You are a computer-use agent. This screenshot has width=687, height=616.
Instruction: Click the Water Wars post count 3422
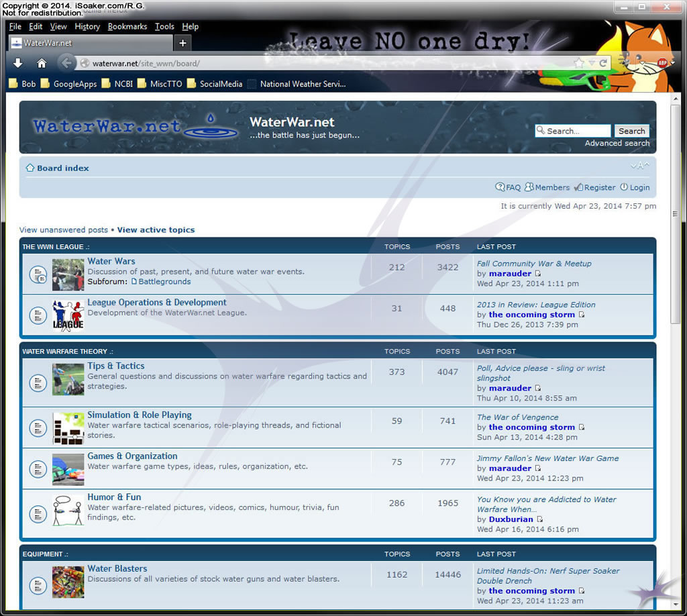click(447, 267)
